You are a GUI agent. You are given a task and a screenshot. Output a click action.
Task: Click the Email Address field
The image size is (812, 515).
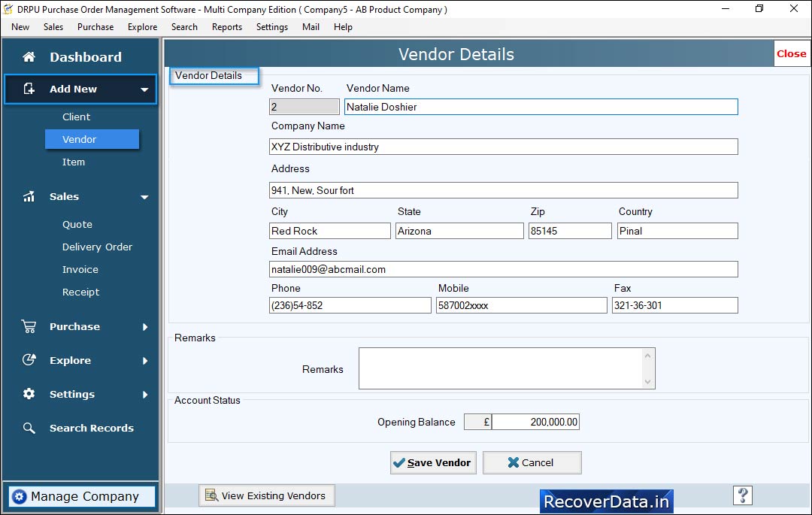[x=503, y=269]
